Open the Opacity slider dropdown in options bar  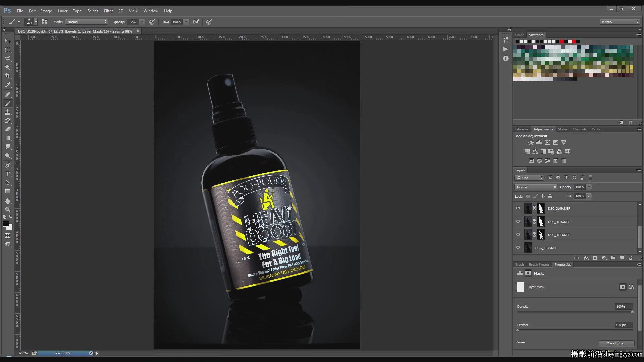[x=142, y=22]
